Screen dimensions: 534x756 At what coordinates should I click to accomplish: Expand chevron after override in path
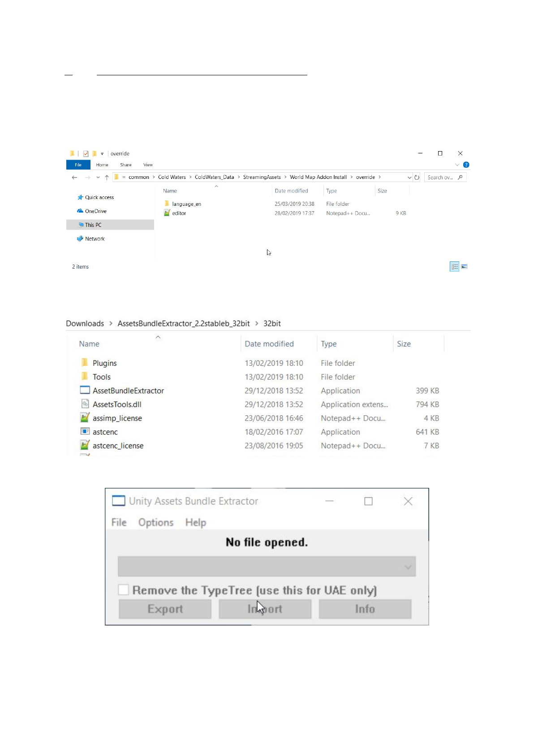[379, 177]
